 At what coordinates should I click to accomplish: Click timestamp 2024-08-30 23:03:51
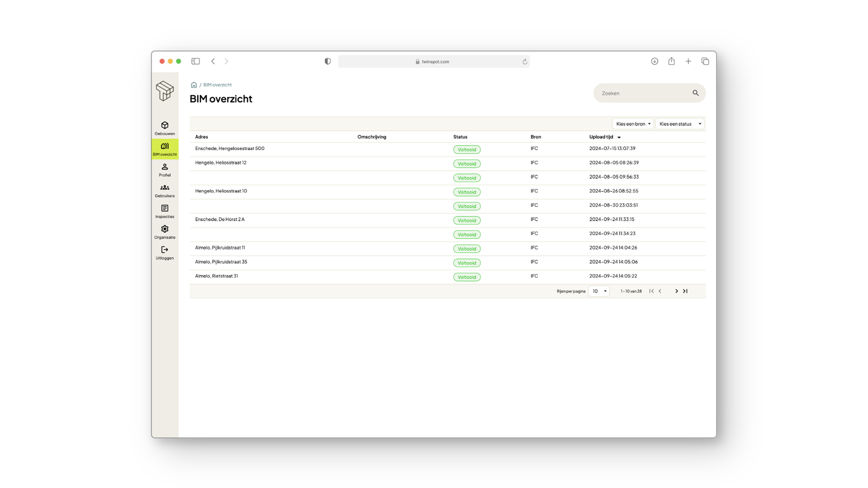pos(613,205)
